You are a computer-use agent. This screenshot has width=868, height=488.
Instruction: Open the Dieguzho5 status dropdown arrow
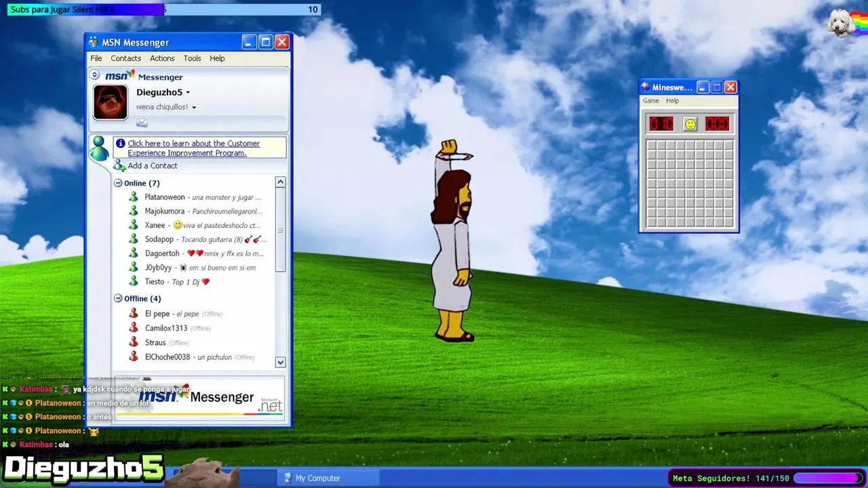pyautogui.click(x=188, y=93)
